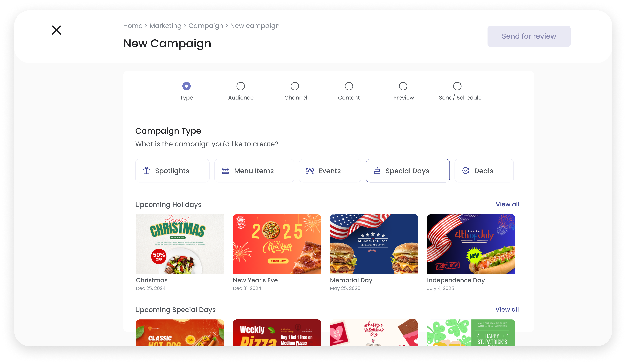The height and width of the screenshot is (364, 626).
Task: Open the Christmas holiday thumbnail
Action: point(180,244)
